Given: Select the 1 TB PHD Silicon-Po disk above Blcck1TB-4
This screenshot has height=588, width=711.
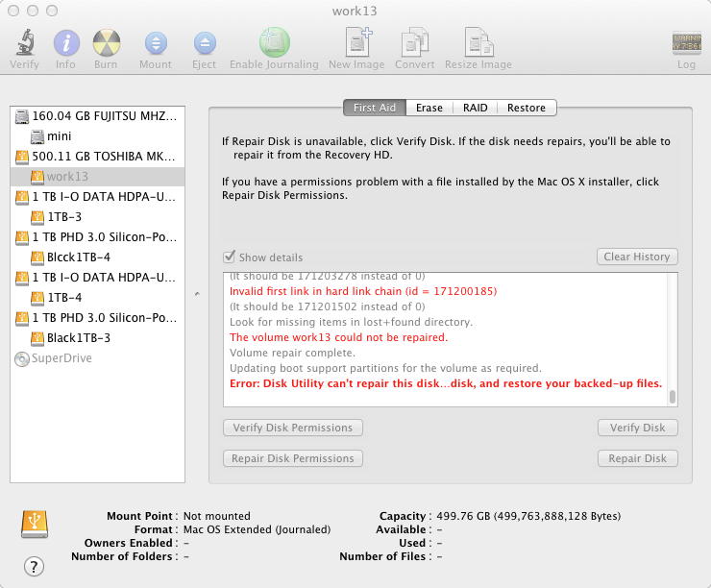Looking at the screenshot, I should pos(97,237).
